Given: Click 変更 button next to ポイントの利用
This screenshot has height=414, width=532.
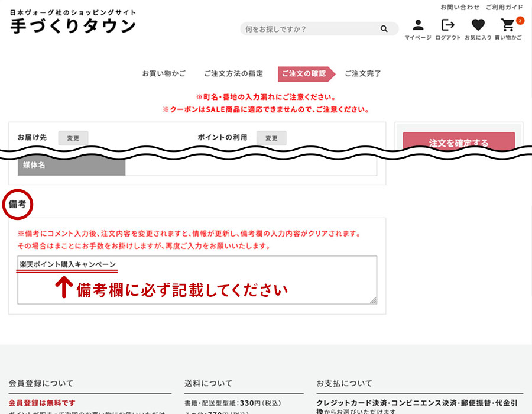Looking at the screenshot, I should tap(271, 138).
